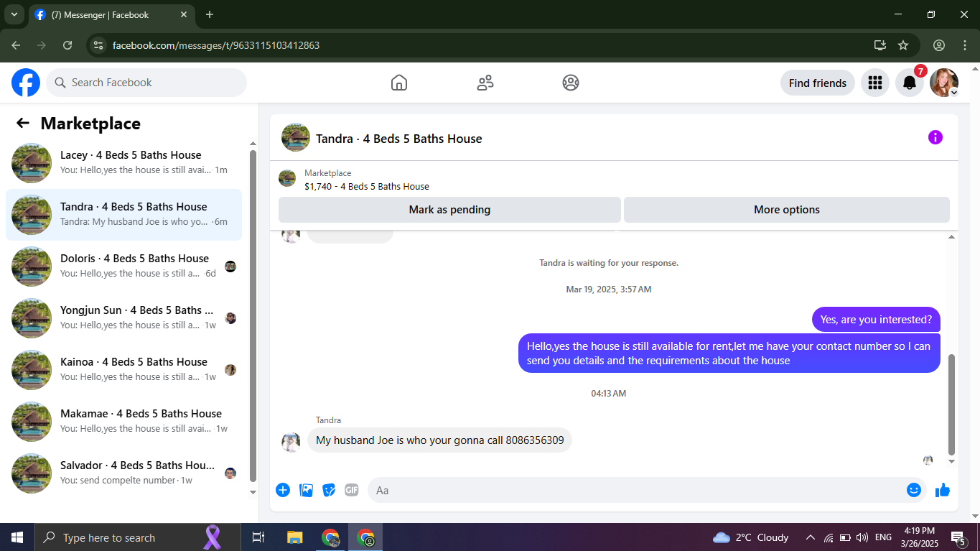Click the conversation list scrollbar
The width and height of the screenshot is (980, 551).
[253, 316]
